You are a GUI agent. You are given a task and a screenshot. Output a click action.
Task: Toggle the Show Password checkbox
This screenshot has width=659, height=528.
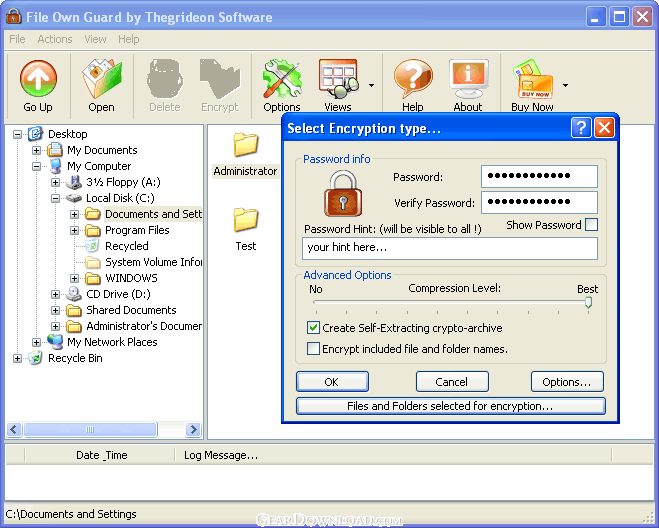[591, 224]
